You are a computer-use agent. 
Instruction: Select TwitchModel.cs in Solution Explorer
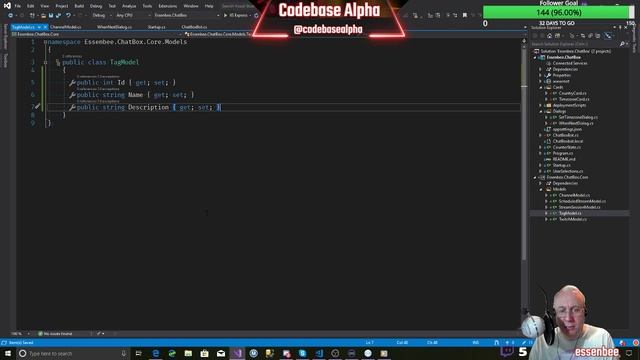click(x=572, y=220)
